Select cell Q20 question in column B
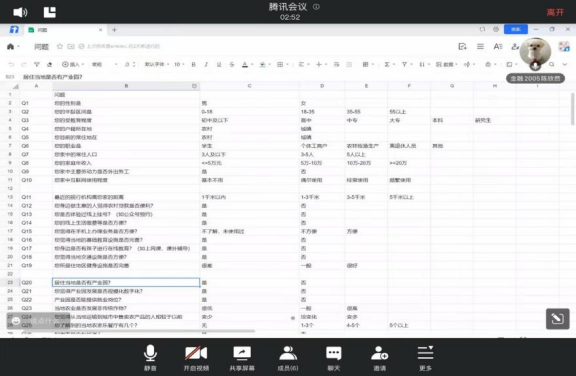576x376 pixels. pos(126,282)
